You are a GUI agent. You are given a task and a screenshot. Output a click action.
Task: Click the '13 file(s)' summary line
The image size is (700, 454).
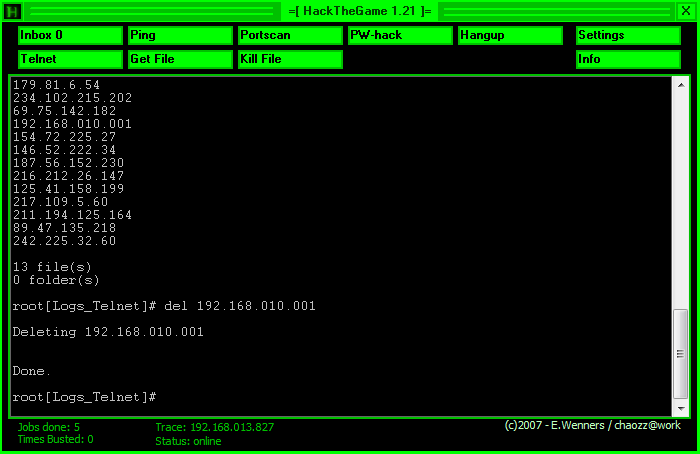52,267
